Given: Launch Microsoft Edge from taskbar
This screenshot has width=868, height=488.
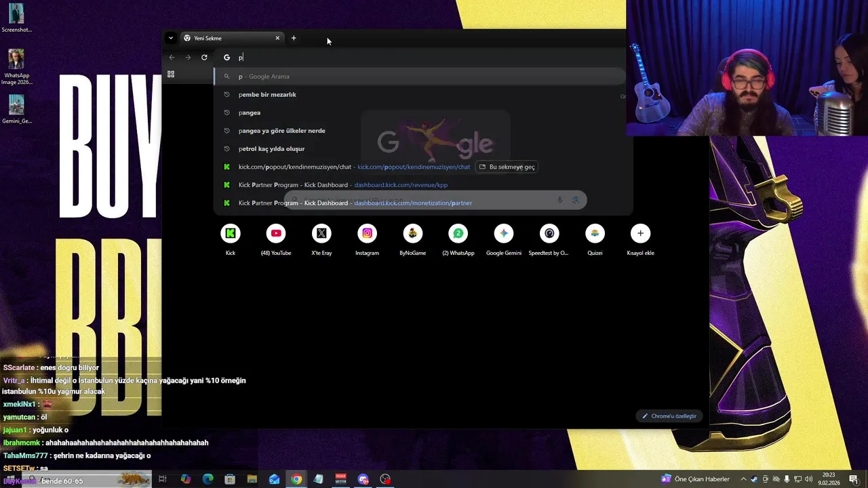Looking at the screenshot, I should click(x=208, y=479).
